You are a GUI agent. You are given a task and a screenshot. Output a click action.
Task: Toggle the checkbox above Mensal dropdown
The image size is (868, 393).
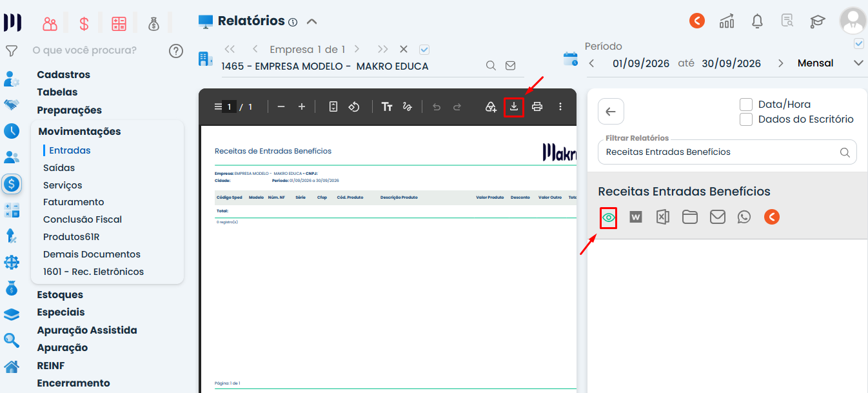pos(858,44)
